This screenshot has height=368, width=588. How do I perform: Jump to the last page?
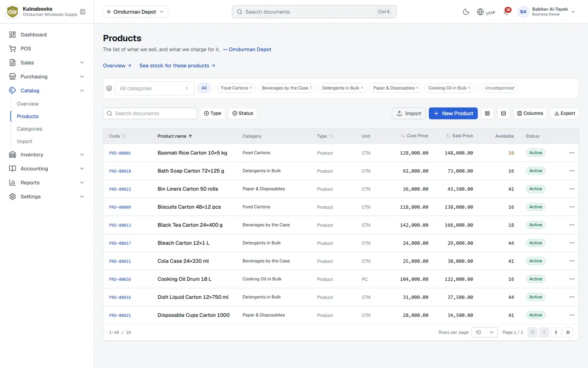point(568,332)
